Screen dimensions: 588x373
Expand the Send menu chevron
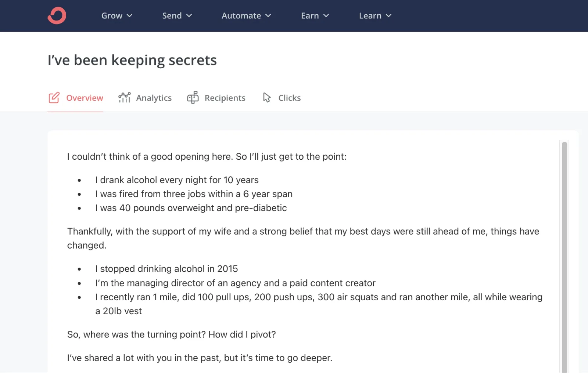189,16
